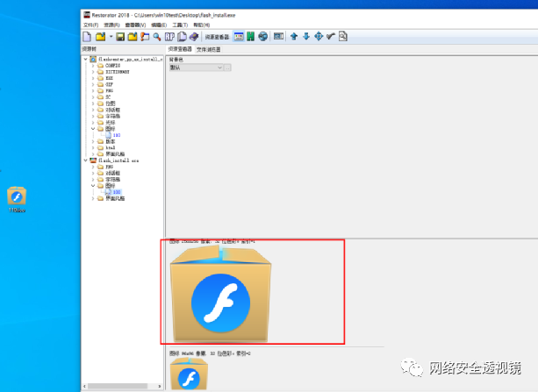Click the blue up arrow toolbar icon
This screenshot has height=392, width=538.
click(x=294, y=36)
